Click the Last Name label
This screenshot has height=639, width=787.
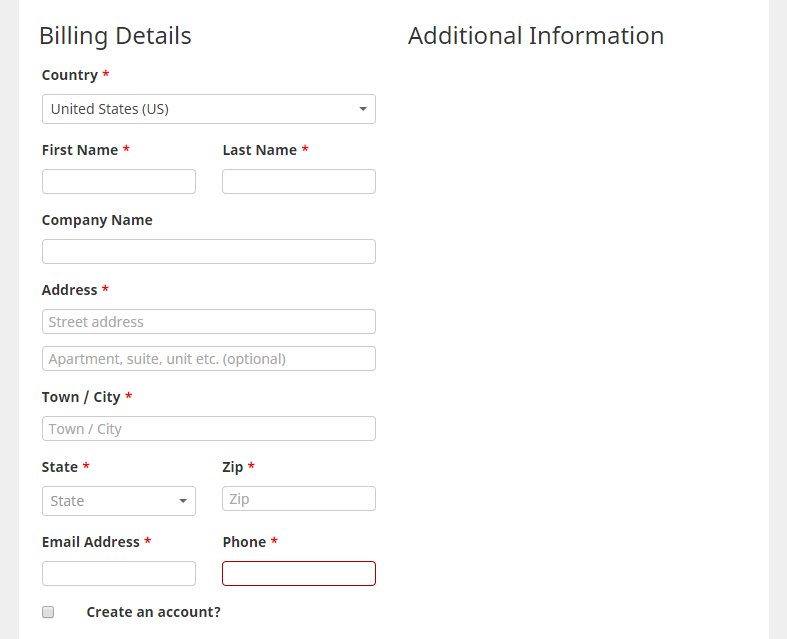click(x=259, y=150)
